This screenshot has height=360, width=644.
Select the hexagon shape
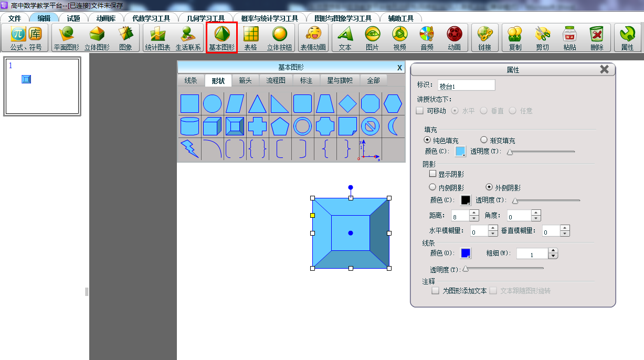pos(393,103)
